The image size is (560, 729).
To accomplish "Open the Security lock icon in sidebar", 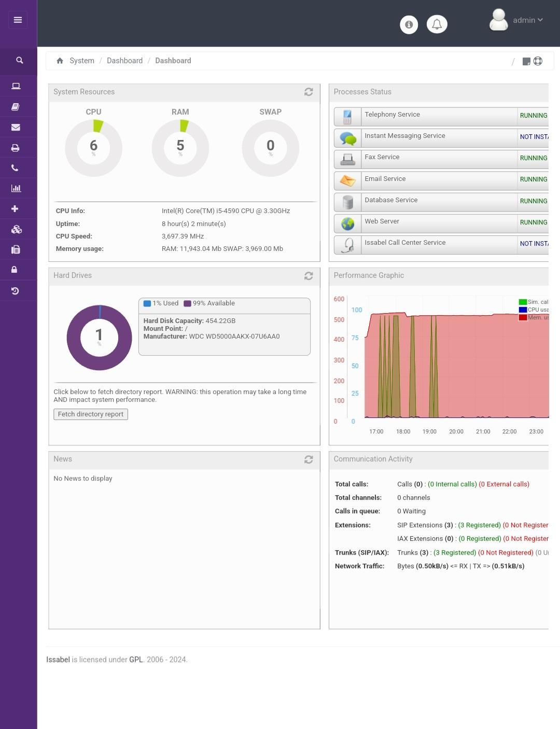I will point(14,270).
